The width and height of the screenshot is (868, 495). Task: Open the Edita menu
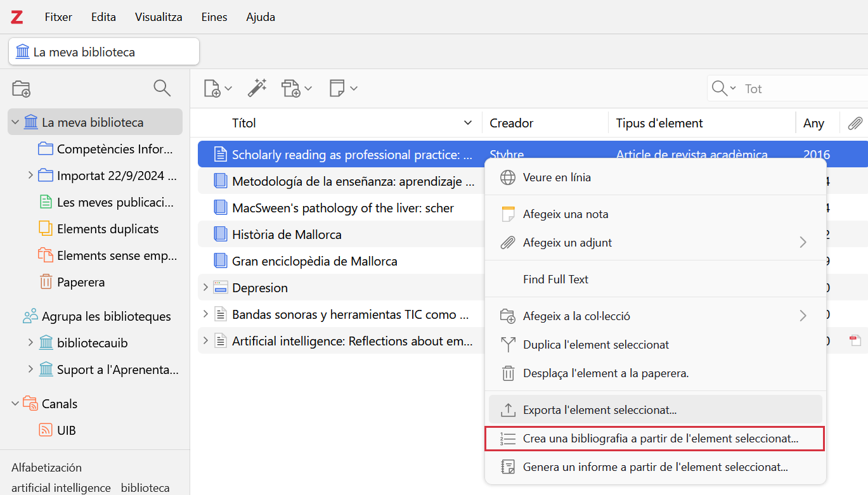[103, 17]
